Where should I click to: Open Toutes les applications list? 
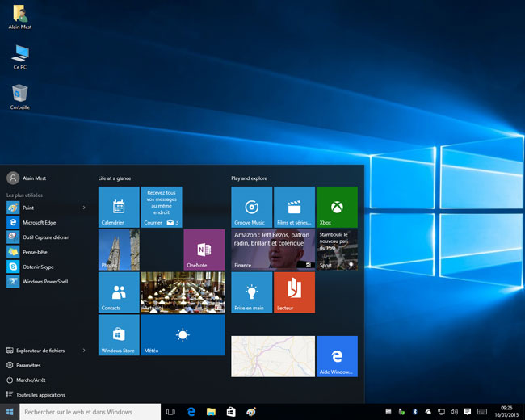[40, 395]
